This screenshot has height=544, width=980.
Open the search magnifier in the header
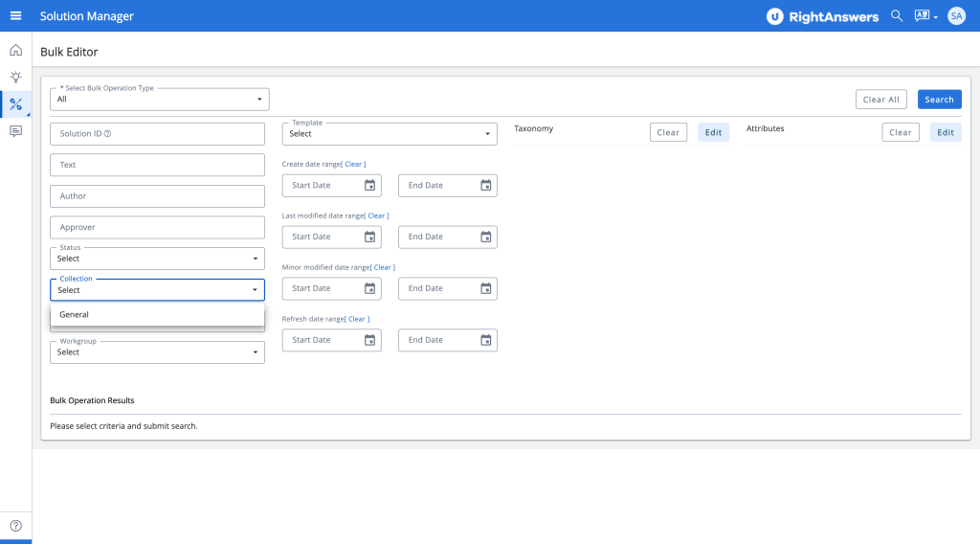[897, 15]
